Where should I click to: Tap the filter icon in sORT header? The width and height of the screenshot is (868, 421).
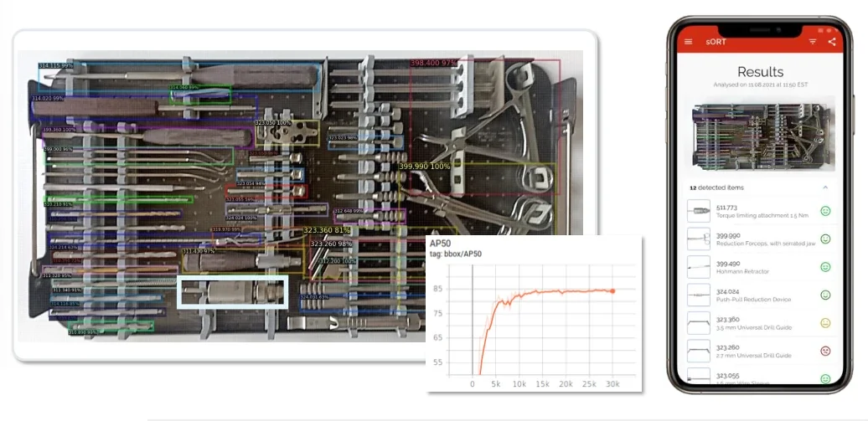(x=813, y=42)
